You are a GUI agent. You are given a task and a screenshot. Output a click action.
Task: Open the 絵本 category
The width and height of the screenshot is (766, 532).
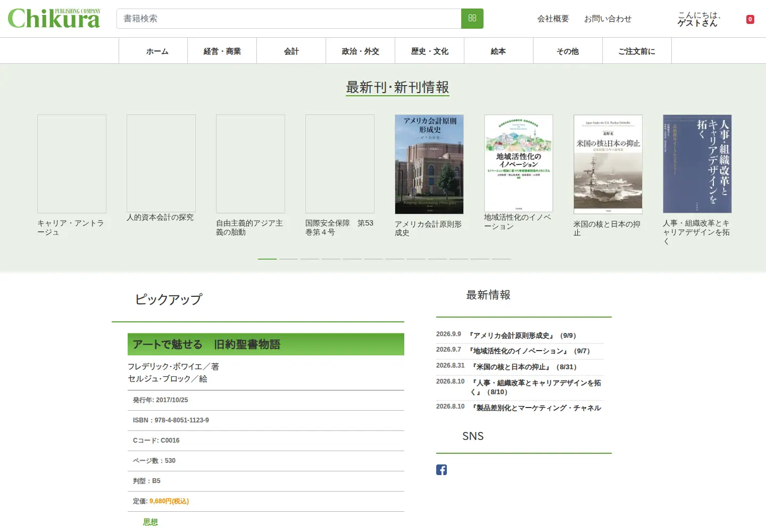[x=499, y=51]
